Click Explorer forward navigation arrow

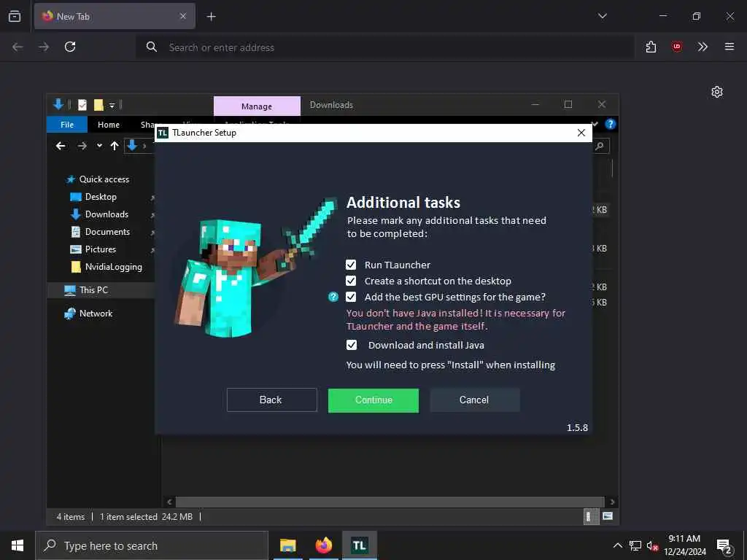click(x=82, y=146)
